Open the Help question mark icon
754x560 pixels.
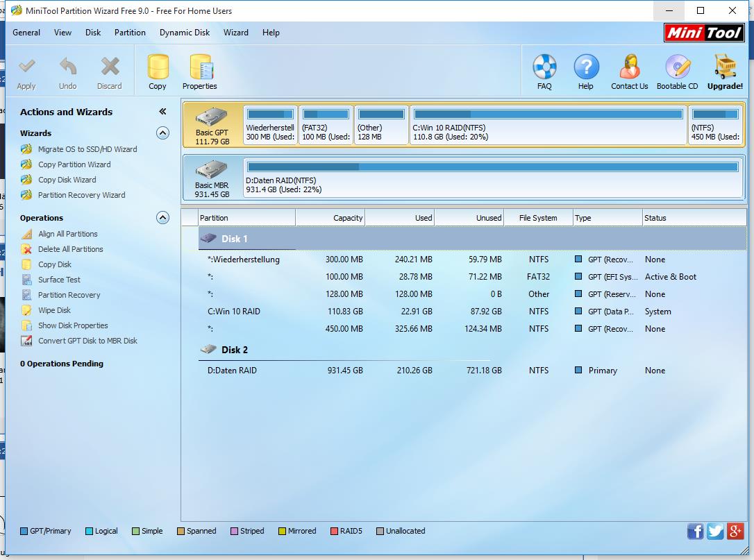[586, 67]
